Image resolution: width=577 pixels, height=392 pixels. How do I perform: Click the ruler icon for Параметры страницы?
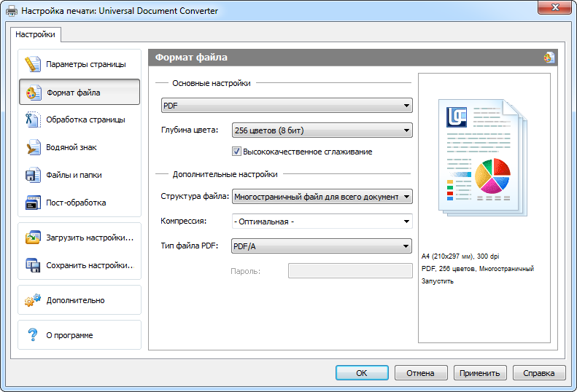click(x=32, y=64)
